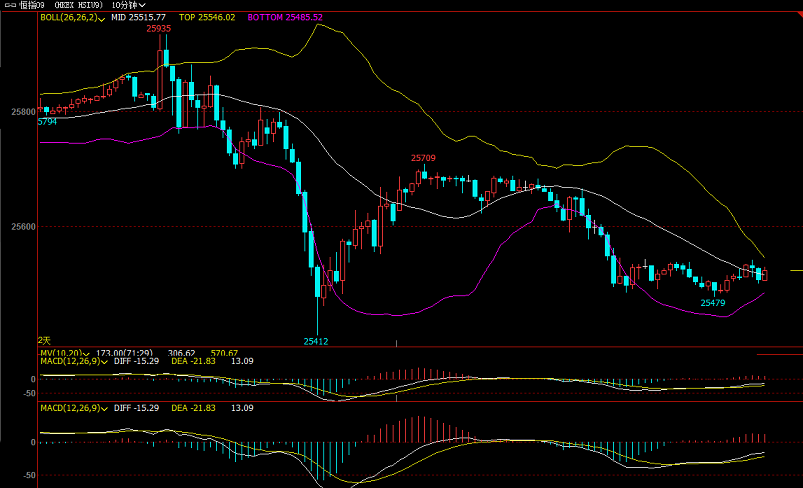803x488 pixels.
Task: Click the 2天 range label
Action: pos(45,341)
